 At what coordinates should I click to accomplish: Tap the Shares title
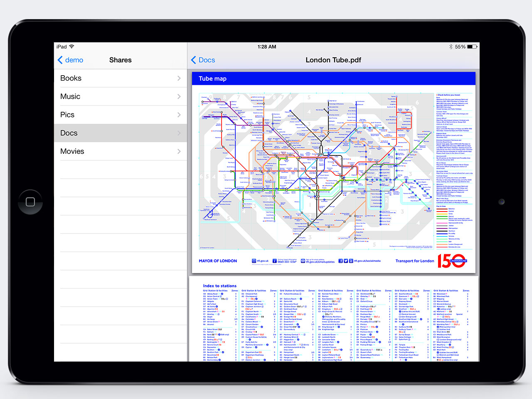tap(121, 60)
